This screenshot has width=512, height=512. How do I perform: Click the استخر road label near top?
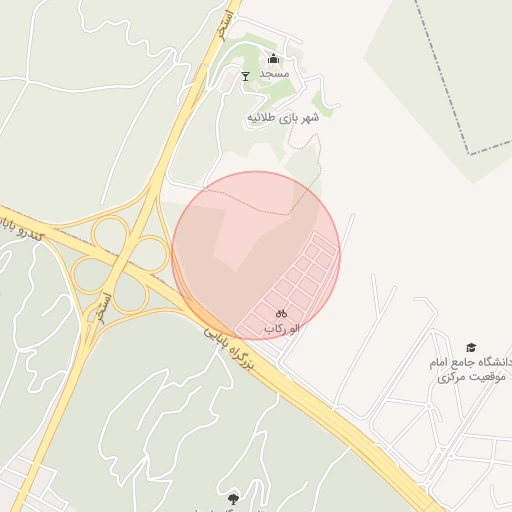pyautogui.click(x=225, y=25)
